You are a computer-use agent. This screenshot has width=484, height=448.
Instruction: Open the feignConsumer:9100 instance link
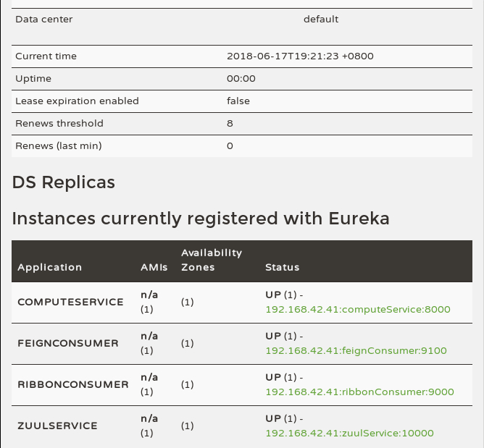[x=356, y=350]
